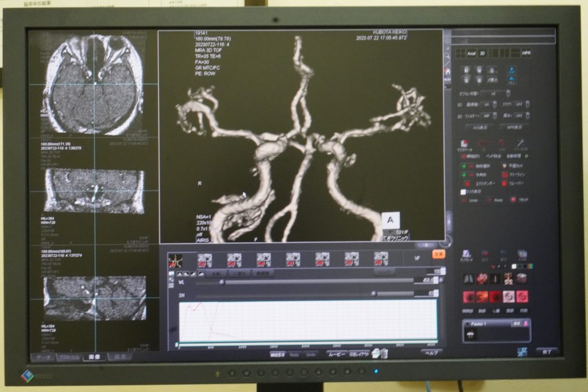This screenshot has height=392, width=588.
Task: Select the axial MRI slice thumbnail
Action: click(94, 84)
